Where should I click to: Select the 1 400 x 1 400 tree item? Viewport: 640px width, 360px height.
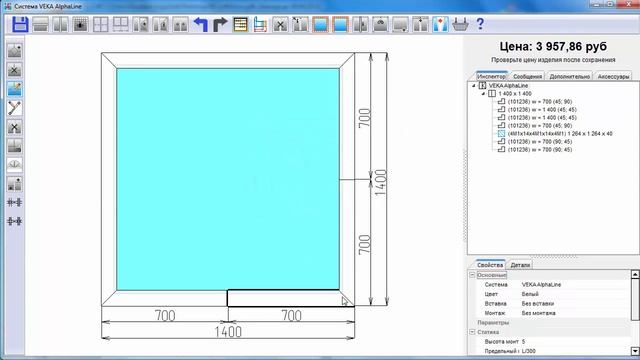pyautogui.click(x=515, y=93)
